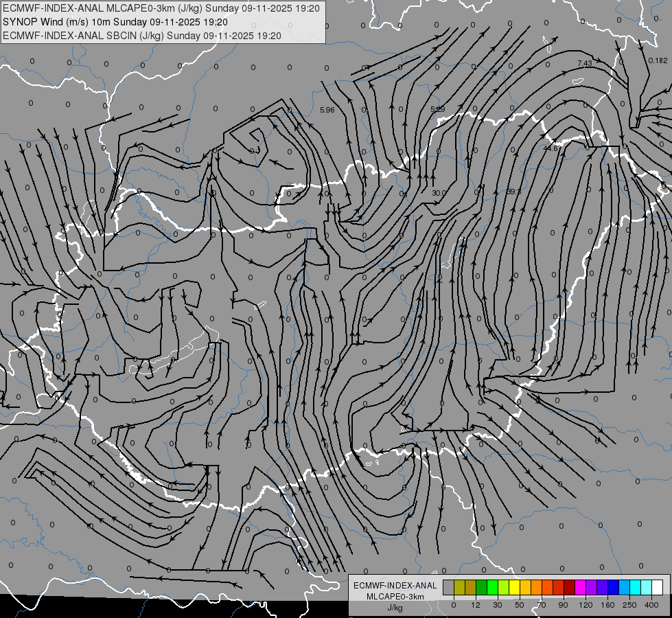Click the gray swatch in the MLCAPE legend
Viewport: 672px width, 618px height.
(x=449, y=587)
